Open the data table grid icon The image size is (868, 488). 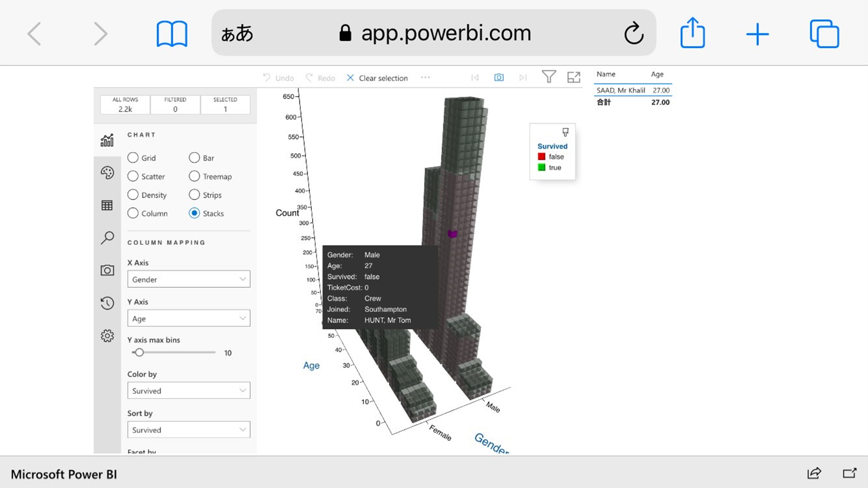click(107, 205)
